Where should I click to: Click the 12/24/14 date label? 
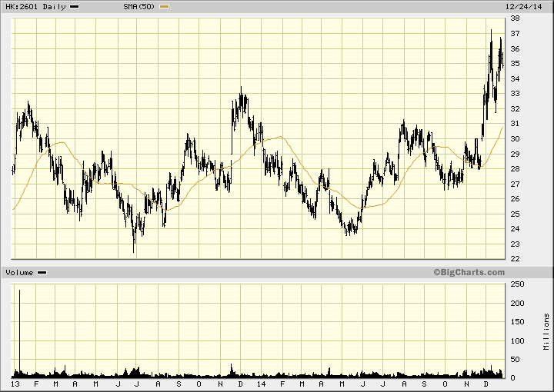(x=532, y=7)
